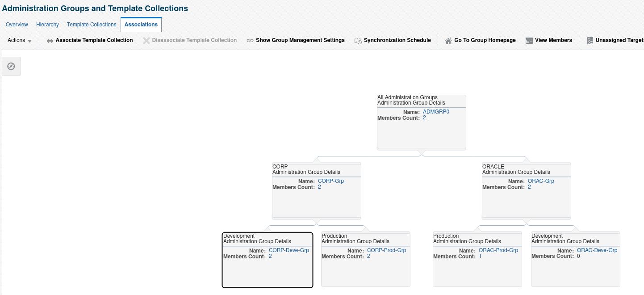Open the Template Collections tab
This screenshot has width=644, height=295.
91,25
